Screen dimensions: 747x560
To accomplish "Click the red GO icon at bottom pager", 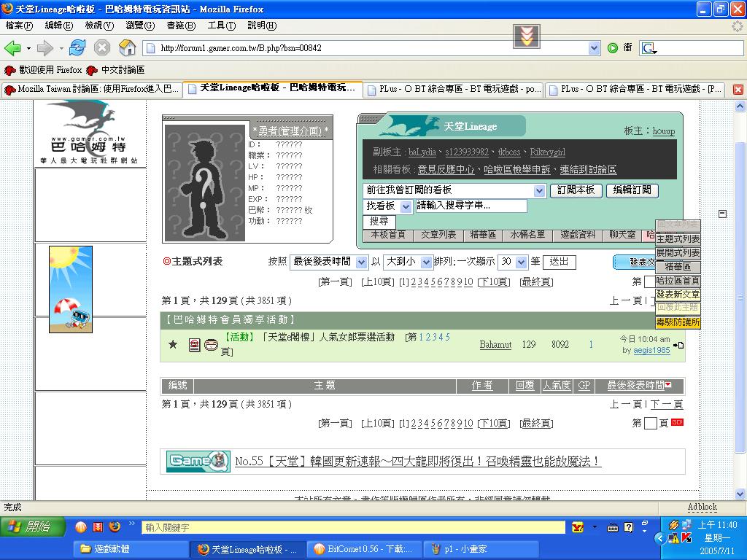I will click(677, 422).
